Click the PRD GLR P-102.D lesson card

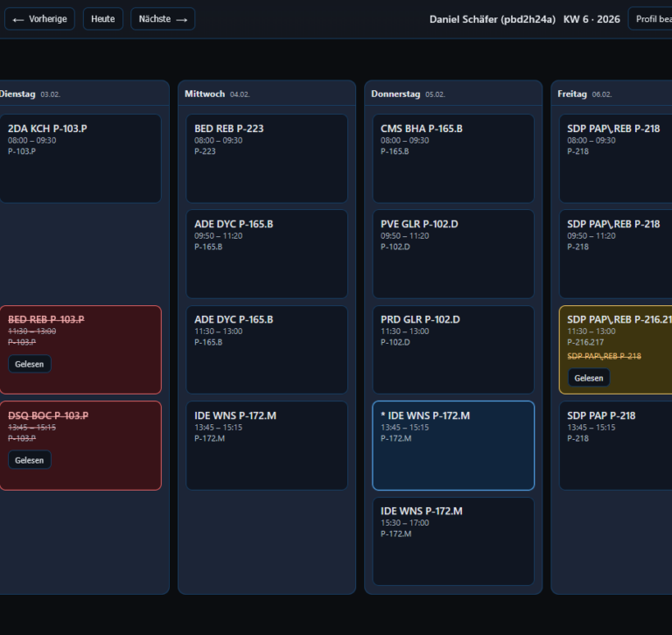pyautogui.click(x=452, y=350)
